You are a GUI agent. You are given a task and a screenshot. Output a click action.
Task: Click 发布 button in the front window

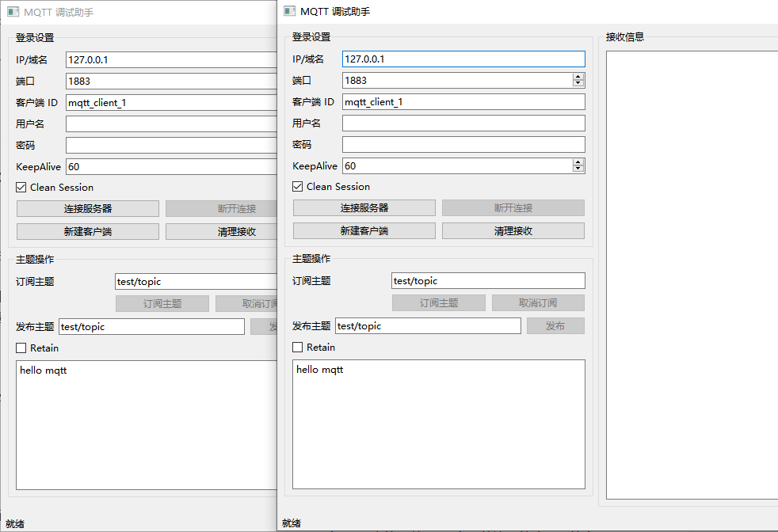tap(555, 325)
